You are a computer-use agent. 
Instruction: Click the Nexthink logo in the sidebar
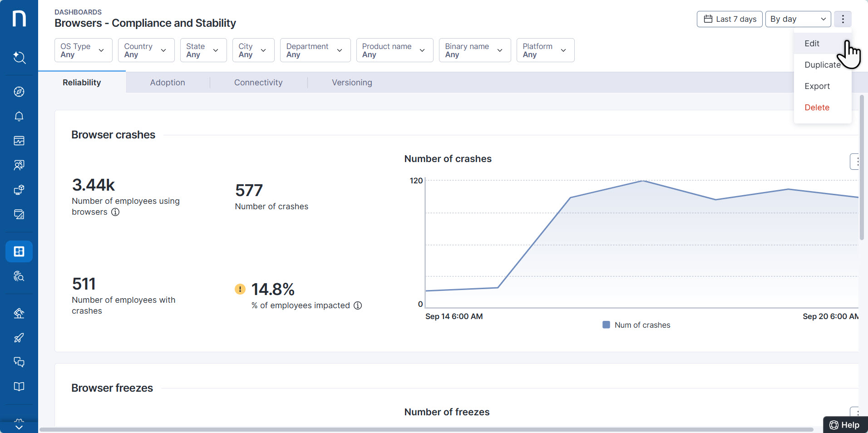coord(19,18)
